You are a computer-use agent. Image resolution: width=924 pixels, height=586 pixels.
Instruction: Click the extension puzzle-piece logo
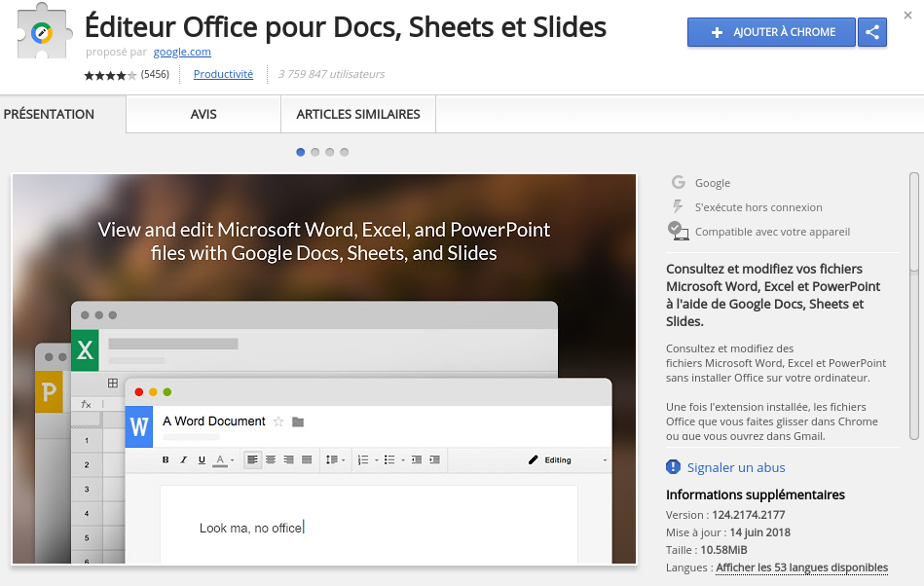(41, 31)
